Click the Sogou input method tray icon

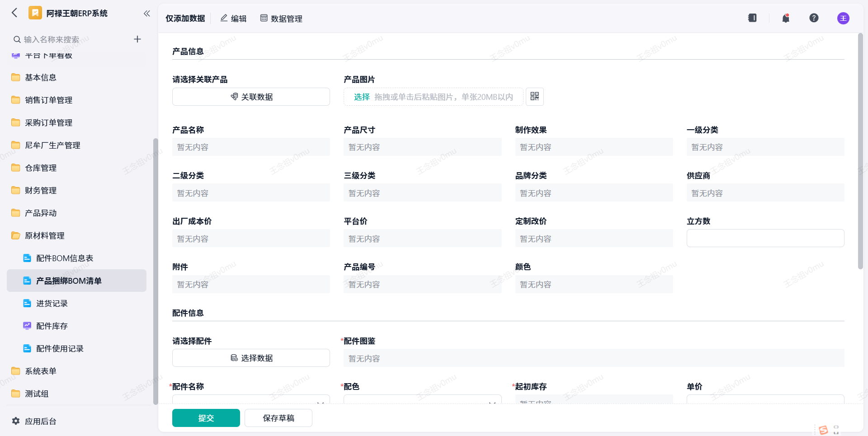[x=823, y=430]
